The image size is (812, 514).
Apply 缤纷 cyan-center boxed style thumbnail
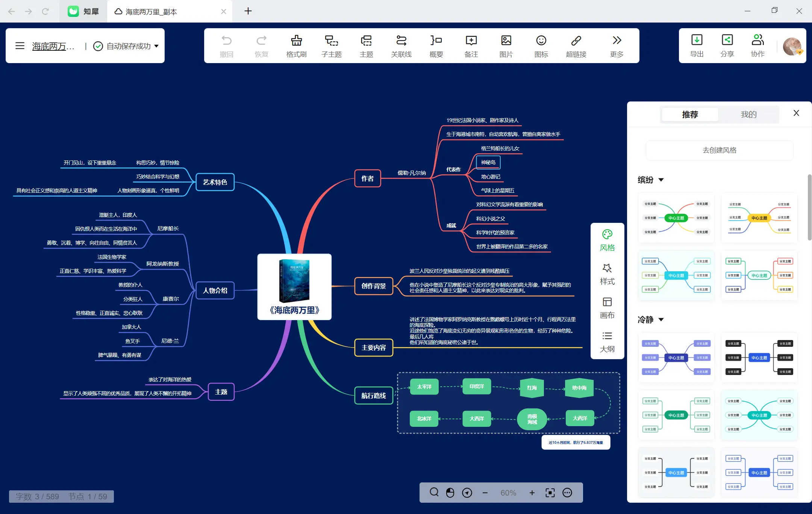tap(676, 275)
